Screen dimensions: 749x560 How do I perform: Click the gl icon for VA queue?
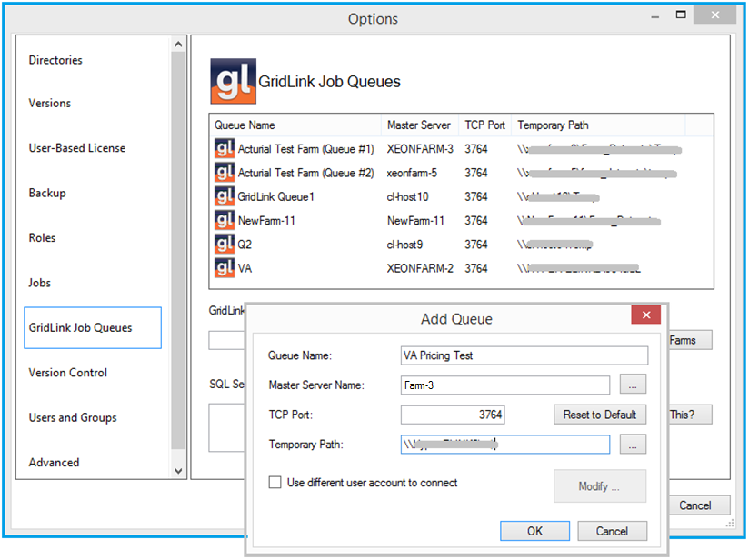point(225,267)
